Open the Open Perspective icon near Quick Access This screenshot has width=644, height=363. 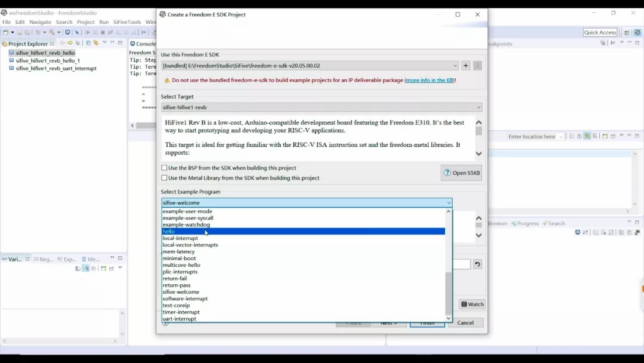627,32
